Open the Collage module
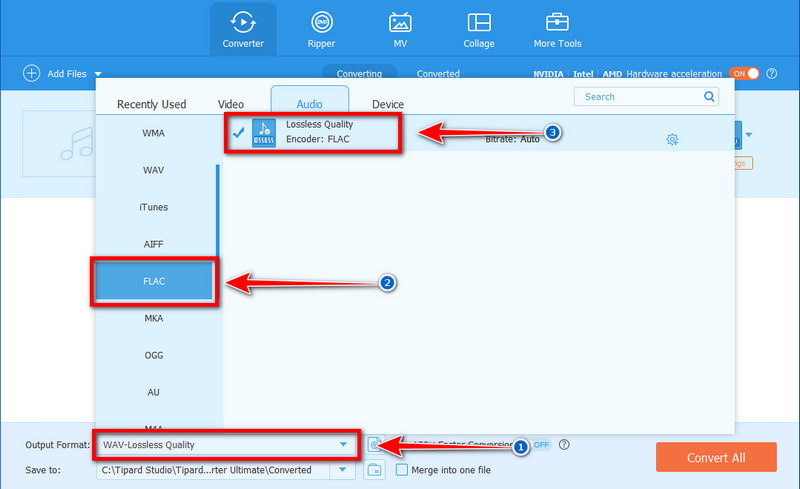 [479, 30]
